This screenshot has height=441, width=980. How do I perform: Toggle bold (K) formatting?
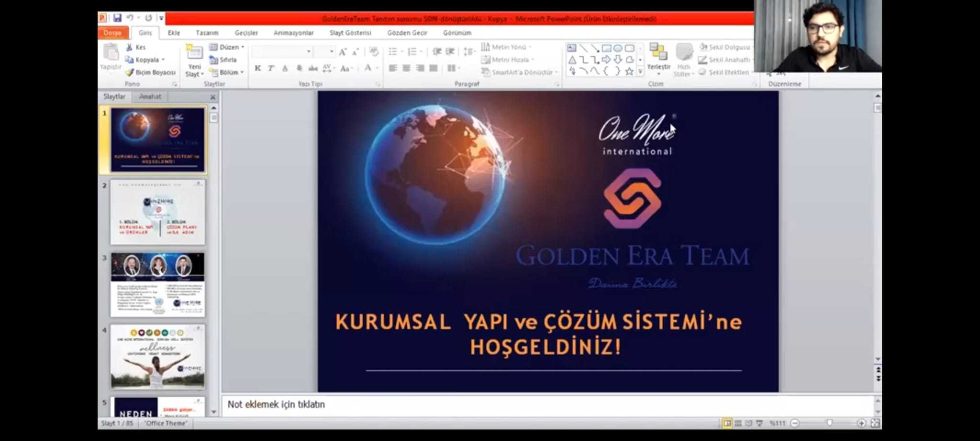(x=258, y=68)
